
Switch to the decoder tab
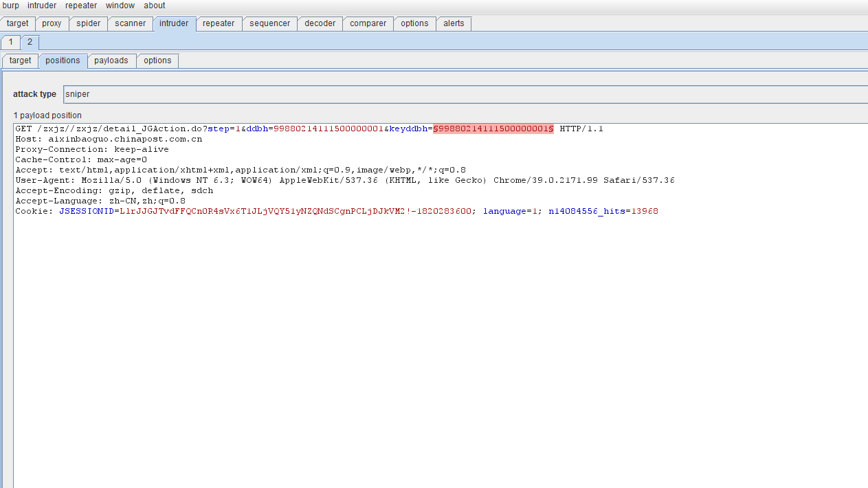tap(320, 23)
